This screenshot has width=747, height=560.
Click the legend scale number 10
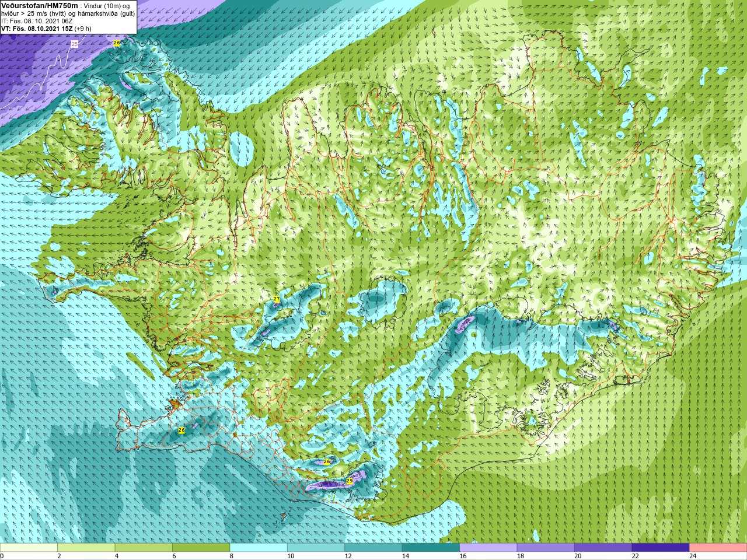pyautogui.click(x=291, y=556)
